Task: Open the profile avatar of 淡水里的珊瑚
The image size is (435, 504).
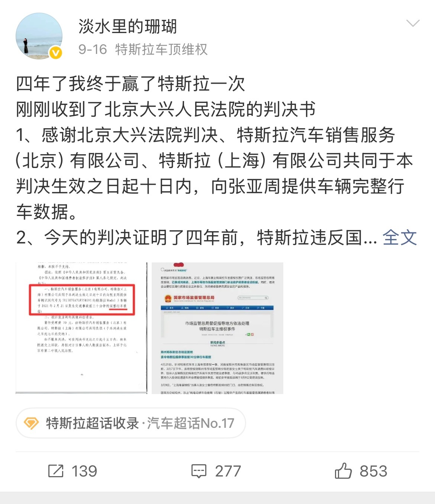Action: (x=39, y=36)
